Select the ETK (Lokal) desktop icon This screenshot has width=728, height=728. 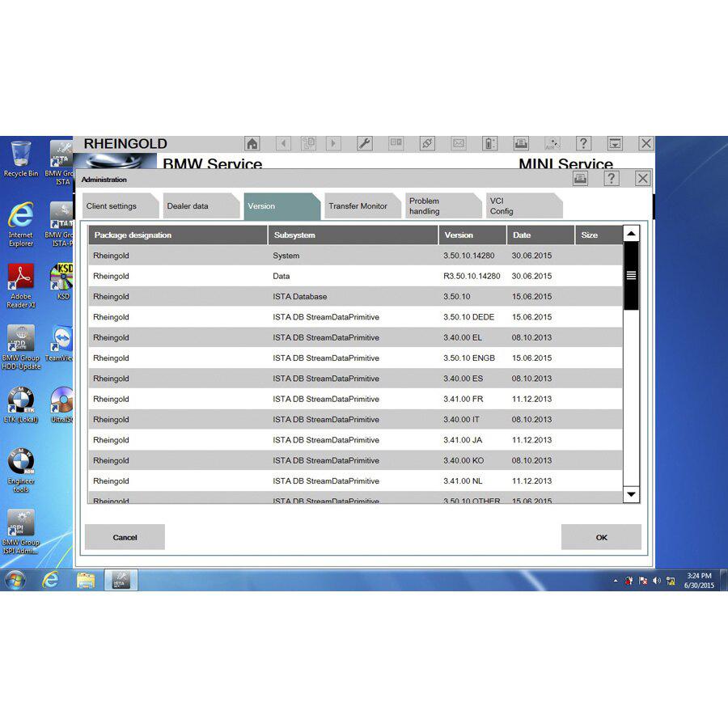tap(21, 405)
